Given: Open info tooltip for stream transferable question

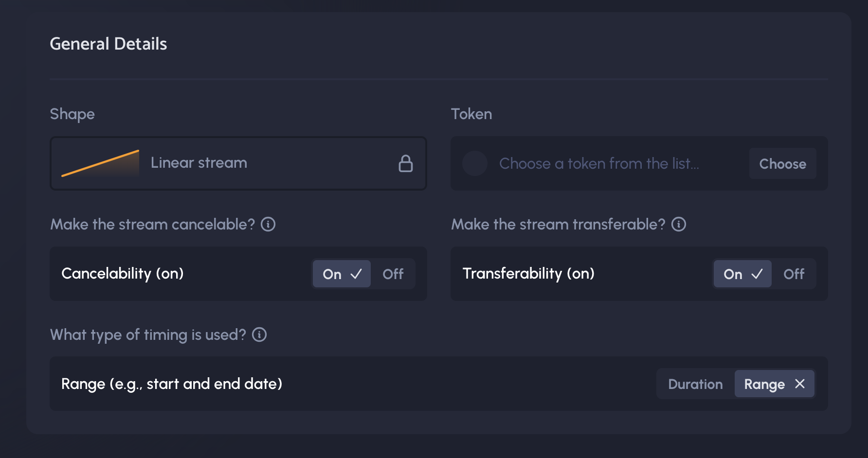Looking at the screenshot, I should pos(679,224).
